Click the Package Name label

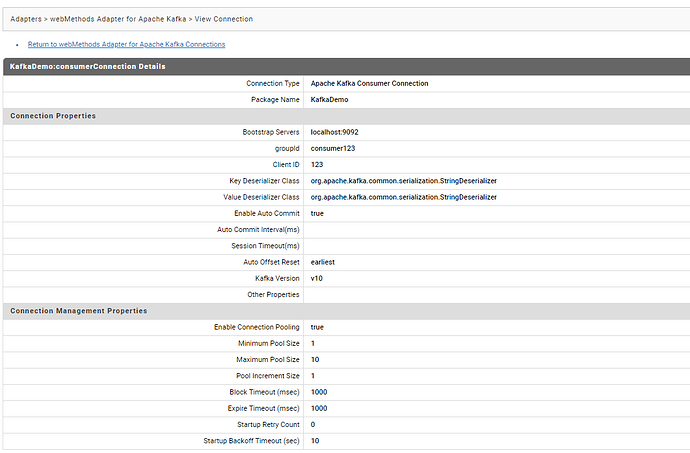tap(275, 99)
